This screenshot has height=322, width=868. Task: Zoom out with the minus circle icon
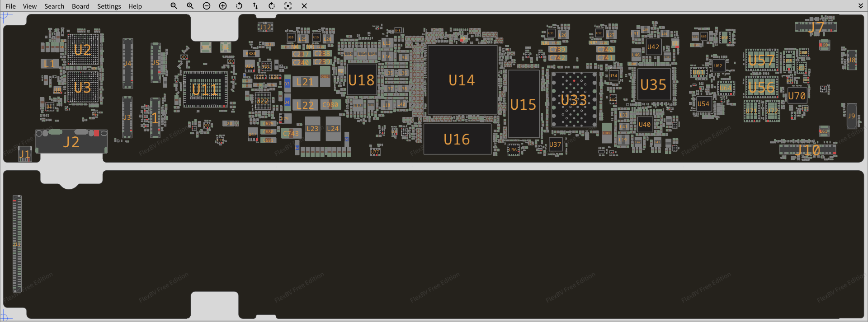tap(207, 6)
